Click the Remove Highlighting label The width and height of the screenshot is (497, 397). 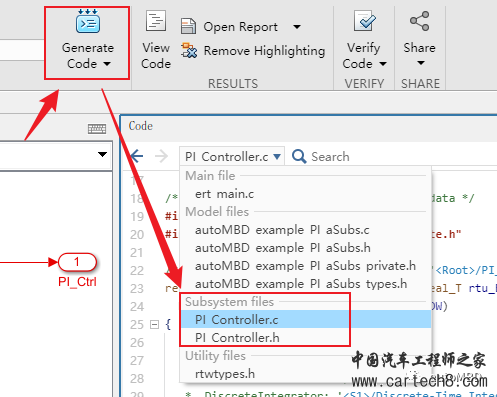264,51
